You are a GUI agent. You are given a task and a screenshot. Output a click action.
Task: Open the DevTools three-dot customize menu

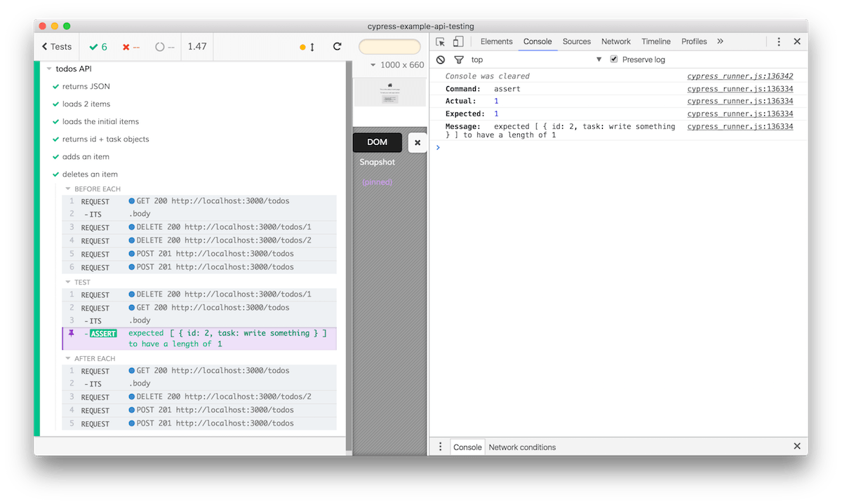click(779, 41)
